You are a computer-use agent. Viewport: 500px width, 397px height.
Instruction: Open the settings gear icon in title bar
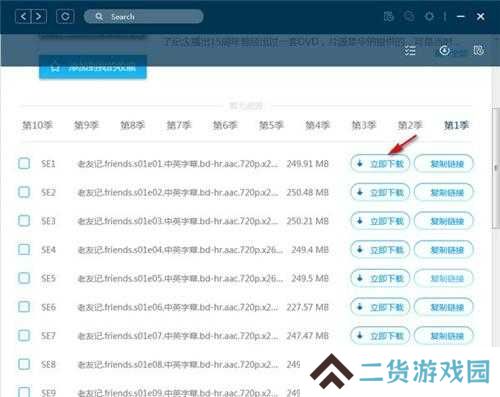(x=429, y=16)
